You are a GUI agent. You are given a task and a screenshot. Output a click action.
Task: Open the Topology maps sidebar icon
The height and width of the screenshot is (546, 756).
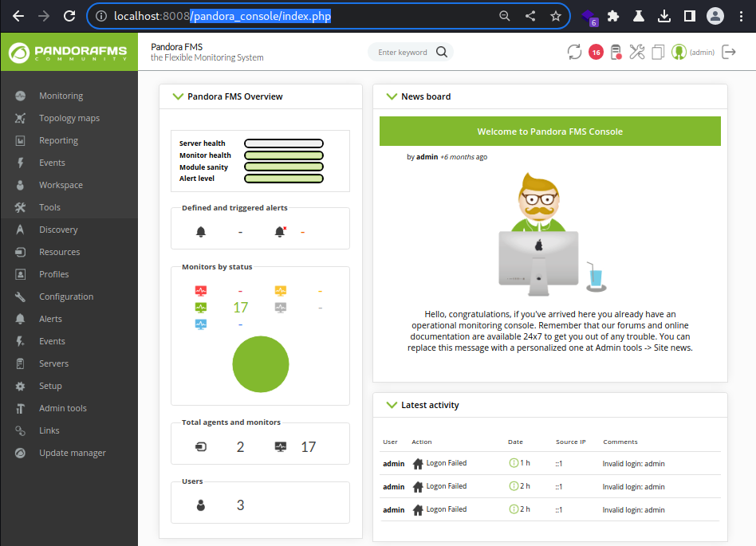pos(20,118)
